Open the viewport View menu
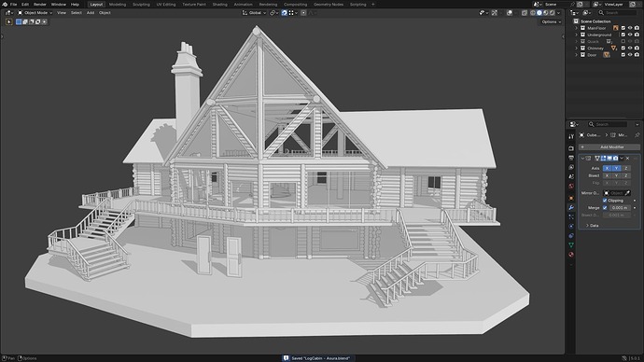 coord(62,13)
